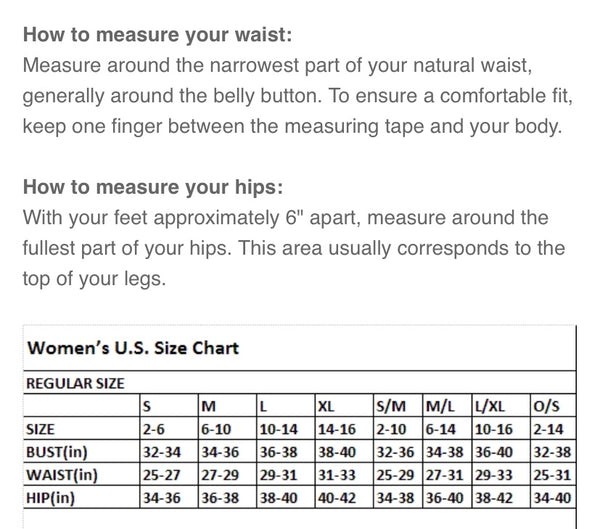This screenshot has height=529, width=600.
Task: Click the HIP(in) row label
Action: tap(51, 498)
